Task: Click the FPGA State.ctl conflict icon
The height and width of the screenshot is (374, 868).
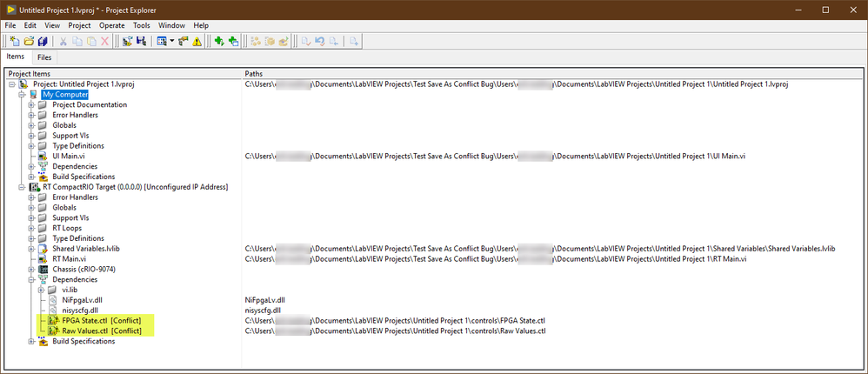Action: [x=52, y=321]
